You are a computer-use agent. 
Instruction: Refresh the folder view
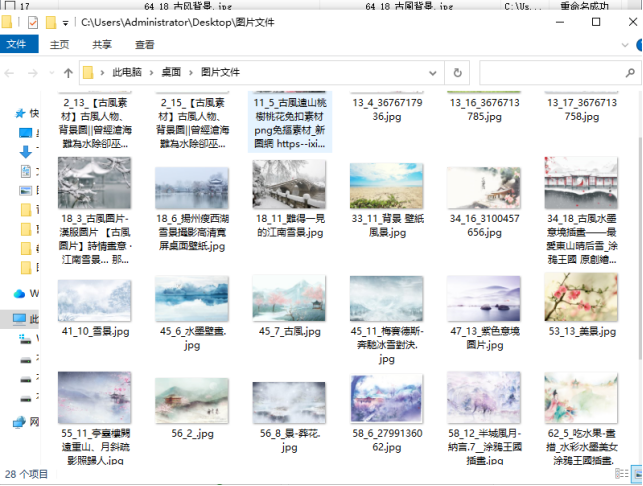click(457, 73)
